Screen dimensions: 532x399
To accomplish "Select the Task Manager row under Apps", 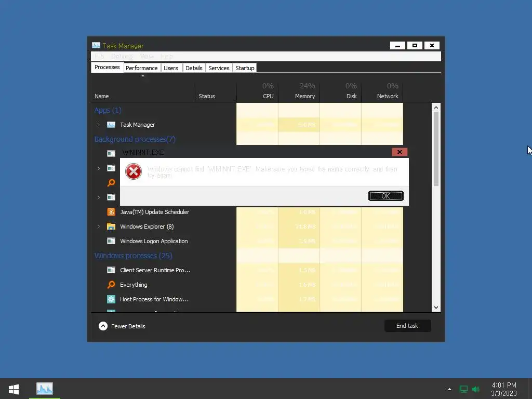I will click(x=247, y=125).
